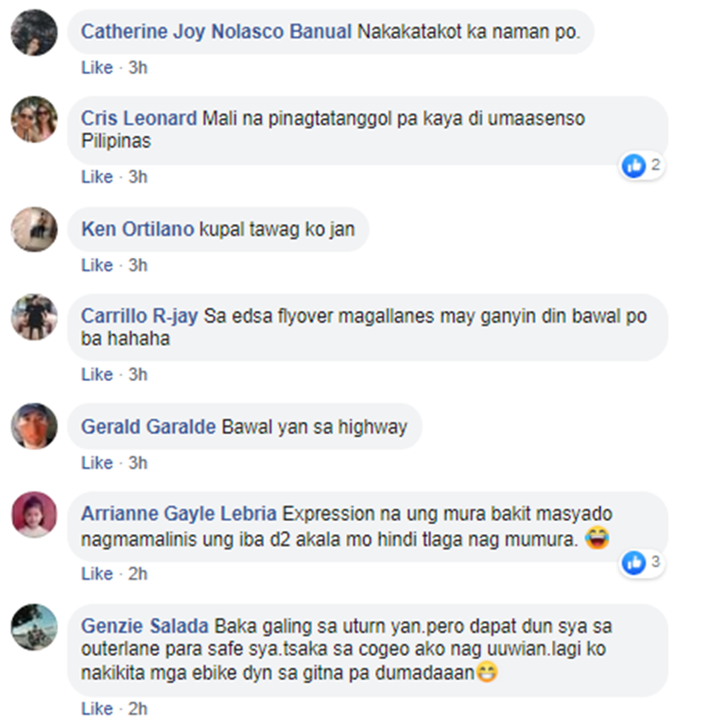Open Catherine Joy Nolasco Banual's profile picture
This screenshot has width=709, height=728.
pyautogui.click(x=34, y=32)
